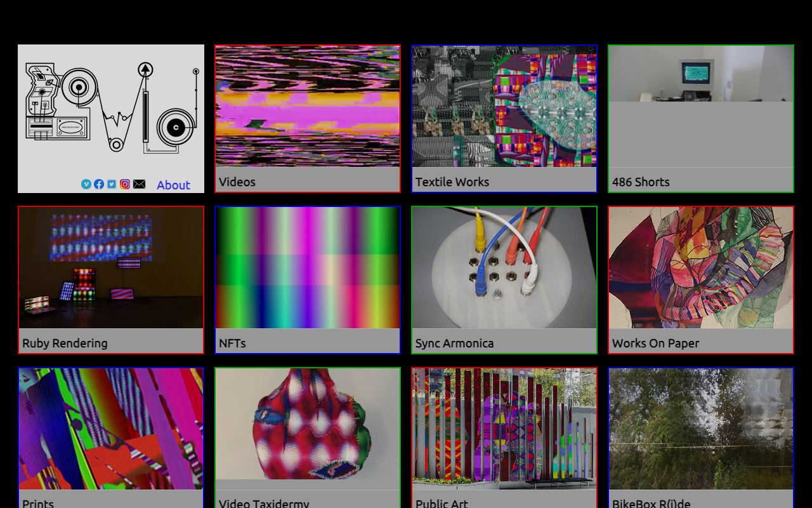The image size is (812, 508).
Task: Open the Textile Works thumbnail image
Action: [504, 106]
